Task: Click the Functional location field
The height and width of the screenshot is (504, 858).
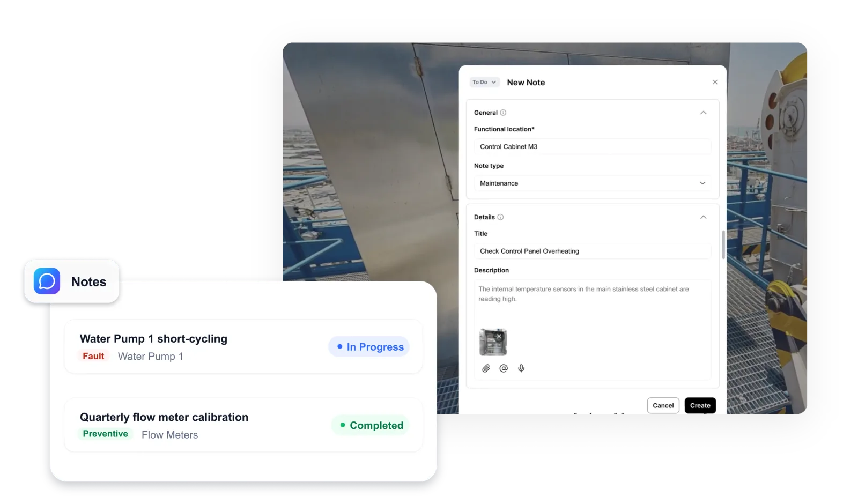Action: tap(593, 146)
